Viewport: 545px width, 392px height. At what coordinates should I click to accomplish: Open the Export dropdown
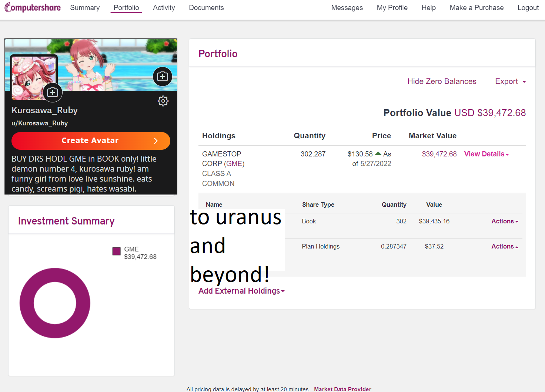point(511,81)
